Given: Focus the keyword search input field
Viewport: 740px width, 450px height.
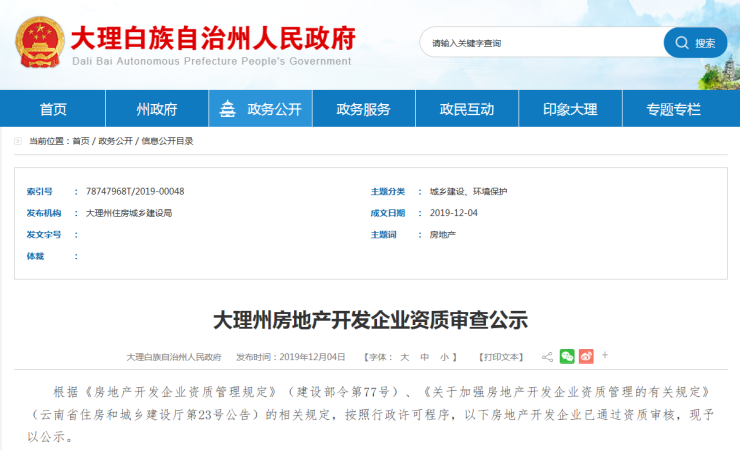Looking at the screenshot, I should [542, 43].
